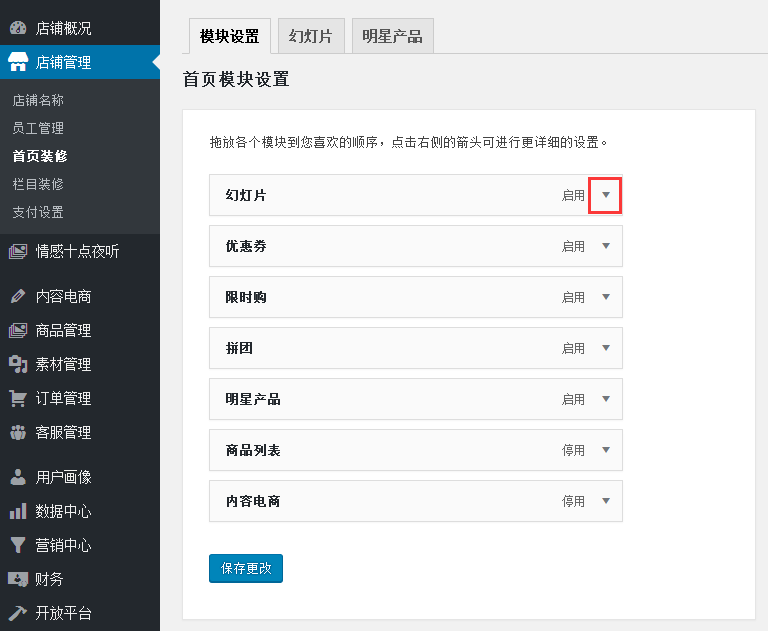The image size is (768, 631).
Task: Click the 保存更改 button
Action: point(246,568)
